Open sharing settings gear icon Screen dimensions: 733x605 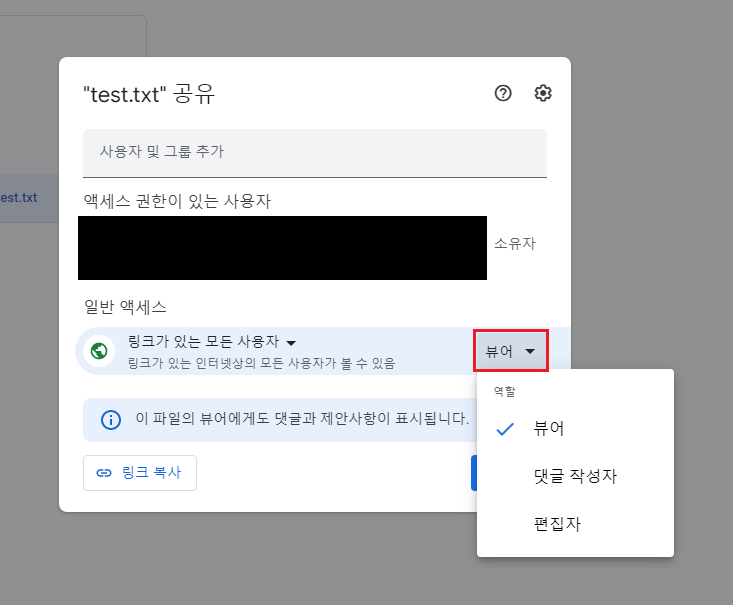(x=543, y=93)
